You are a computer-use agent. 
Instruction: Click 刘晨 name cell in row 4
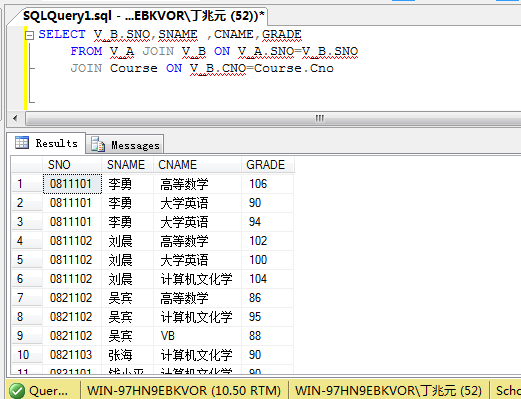click(128, 241)
